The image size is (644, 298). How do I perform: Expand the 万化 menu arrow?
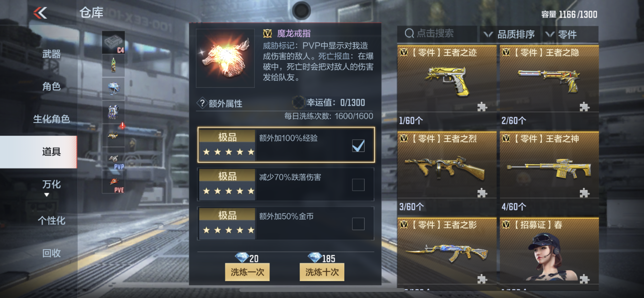pos(47,195)
